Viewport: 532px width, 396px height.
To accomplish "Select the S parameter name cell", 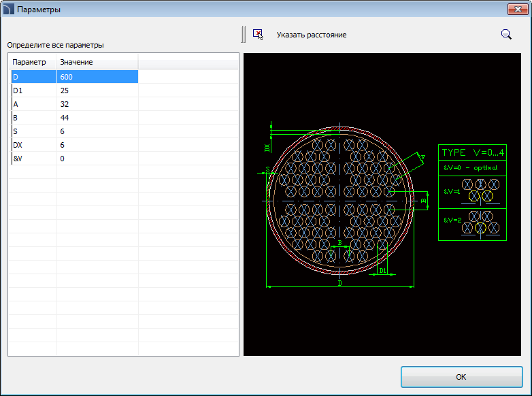I will [34, 131].
